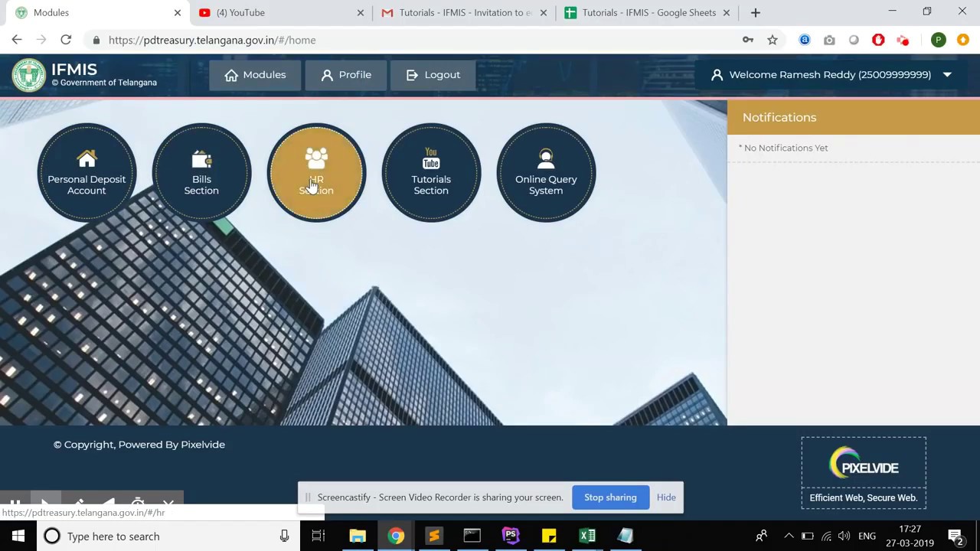Open the red adblock extension icon

878,40
